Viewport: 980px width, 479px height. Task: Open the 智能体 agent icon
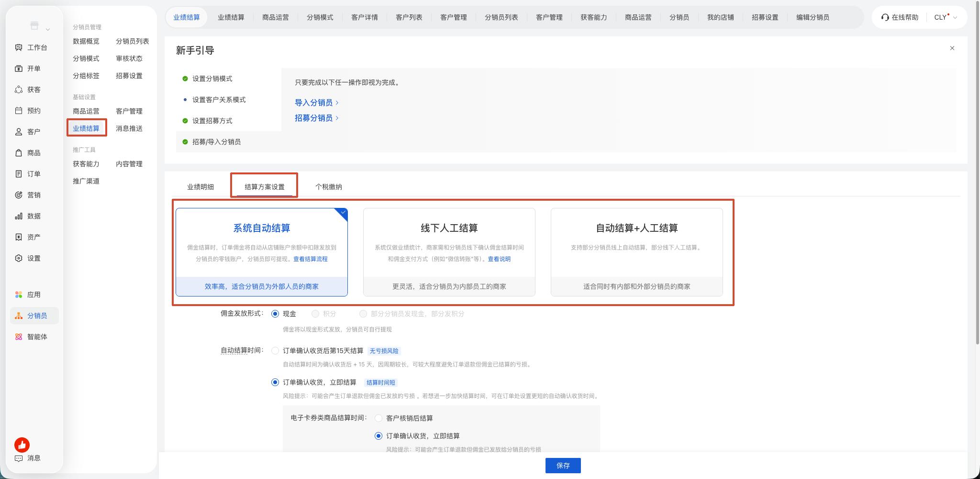(x=19, y=337)
